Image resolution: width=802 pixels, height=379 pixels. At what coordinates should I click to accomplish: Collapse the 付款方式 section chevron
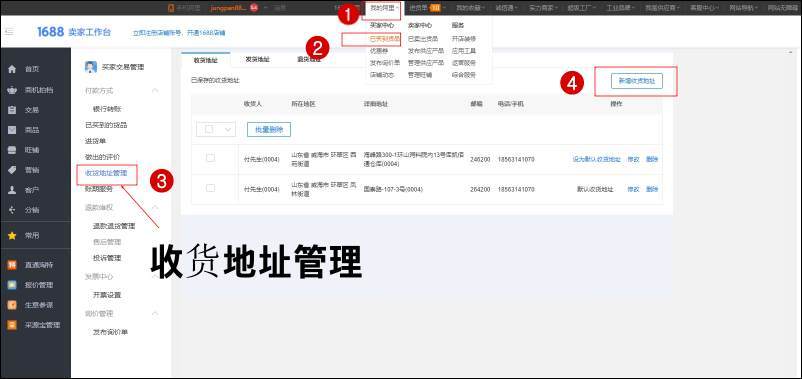pyautogui.click(x=155, y=91)
